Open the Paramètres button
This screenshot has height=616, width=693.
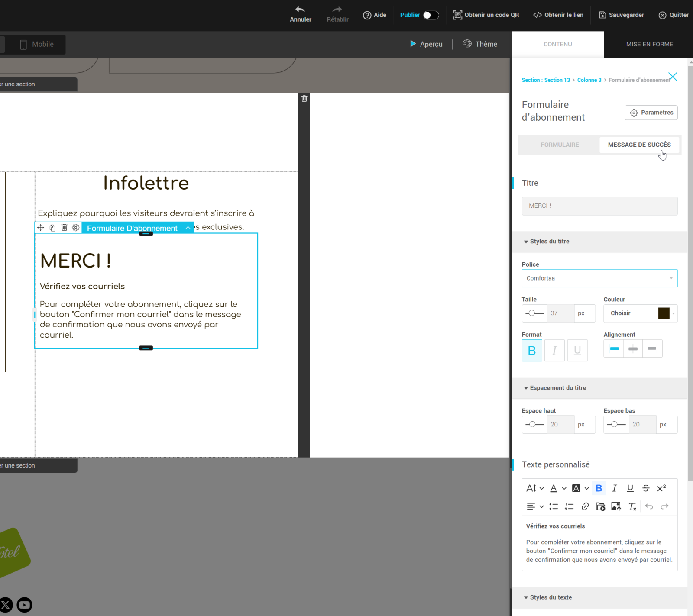coord(651,113)
